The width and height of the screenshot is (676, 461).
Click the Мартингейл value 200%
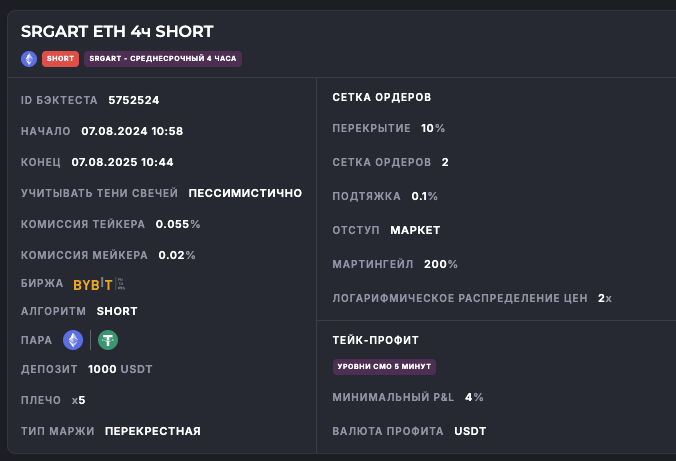(441, 264)
